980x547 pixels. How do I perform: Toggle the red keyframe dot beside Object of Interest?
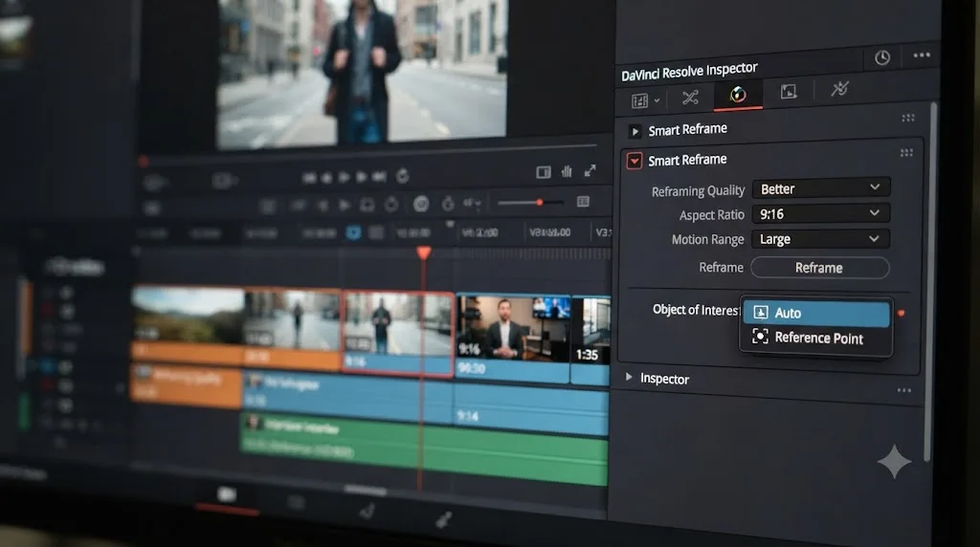901,313
